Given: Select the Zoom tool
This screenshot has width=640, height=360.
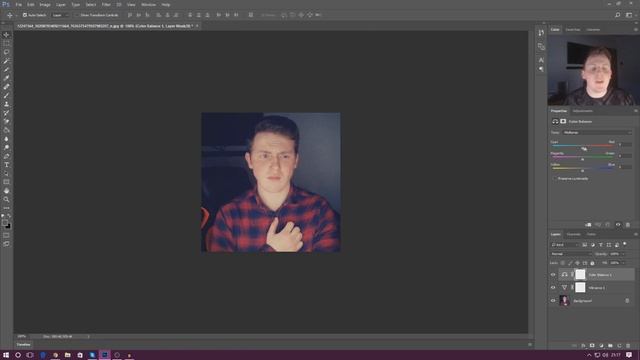Looking at the screenshot, I should coord(7,200).
